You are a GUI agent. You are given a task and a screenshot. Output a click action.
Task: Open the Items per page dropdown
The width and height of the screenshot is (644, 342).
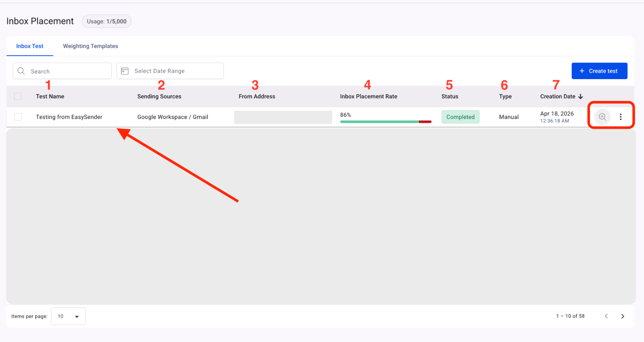tap(68, 316)
